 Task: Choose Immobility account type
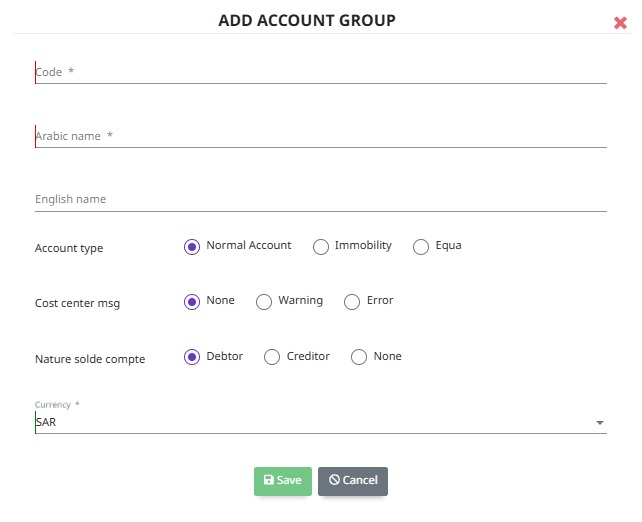pyautogui.click(x=321, y=247)
